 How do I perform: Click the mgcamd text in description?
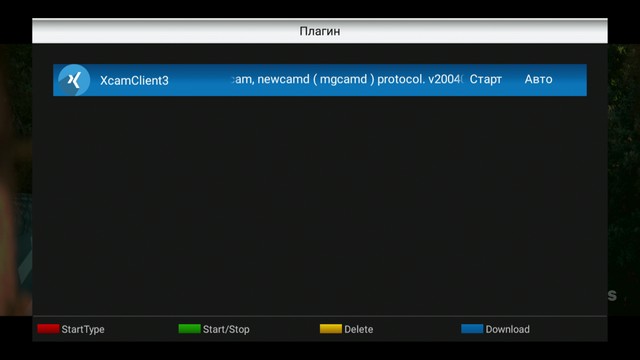(x=343, y=79)
